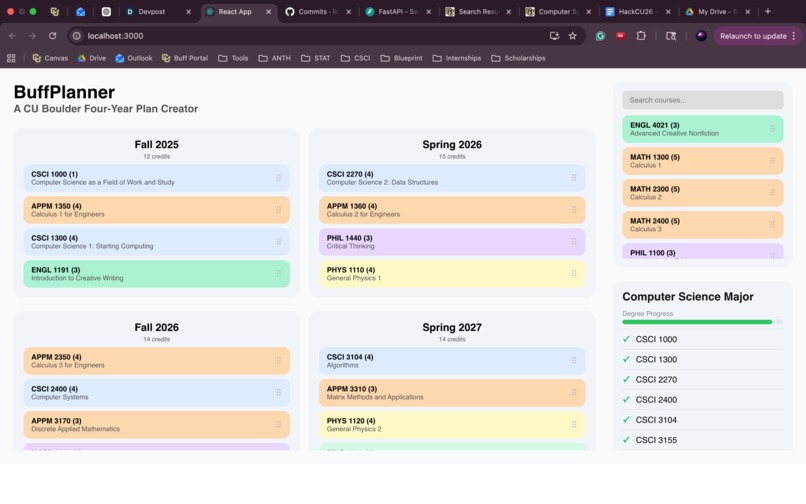Click drag handle on APPM 3170 card
The width and height of the screenshot is (806, 504).
pyautogui.click(x=279, y=425)
